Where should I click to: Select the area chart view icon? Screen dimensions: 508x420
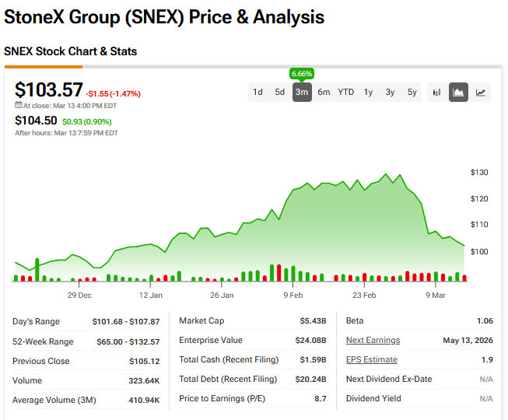click(458, 93)
